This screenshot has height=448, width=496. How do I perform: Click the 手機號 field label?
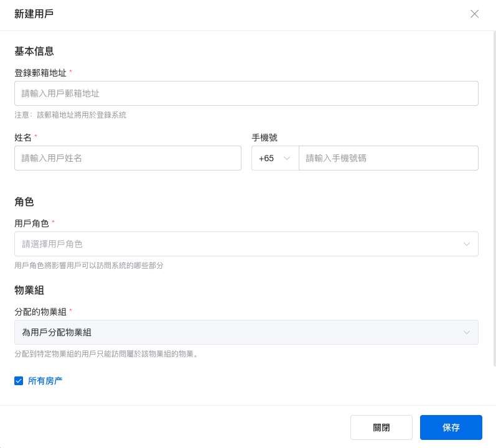click(x=264, y=138)
